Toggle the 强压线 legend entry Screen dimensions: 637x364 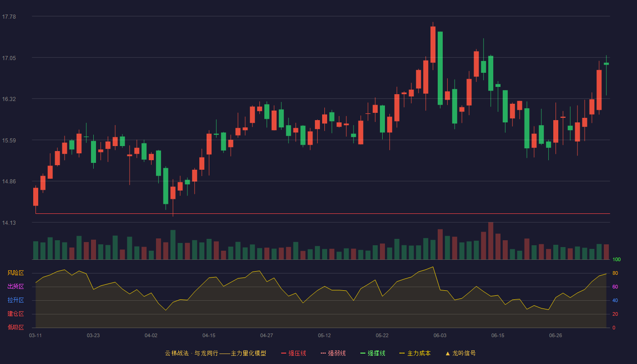click(293, 353)
